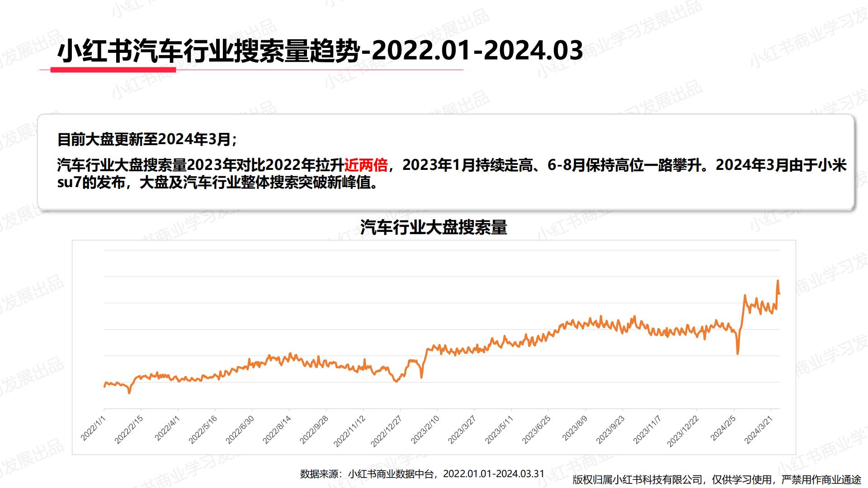The image size is (868, 488).
Task: Click the 2023/5/11 axis label
Action: tap(499, 430)
